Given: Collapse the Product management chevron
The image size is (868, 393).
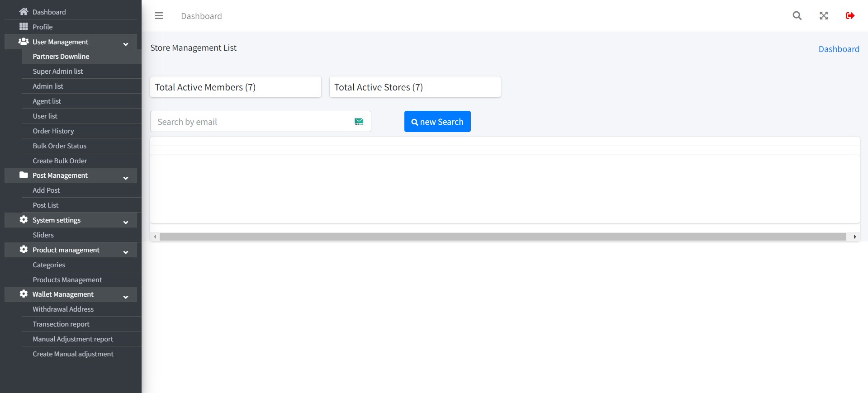Looking at the screenshot, I should (126, 252).
